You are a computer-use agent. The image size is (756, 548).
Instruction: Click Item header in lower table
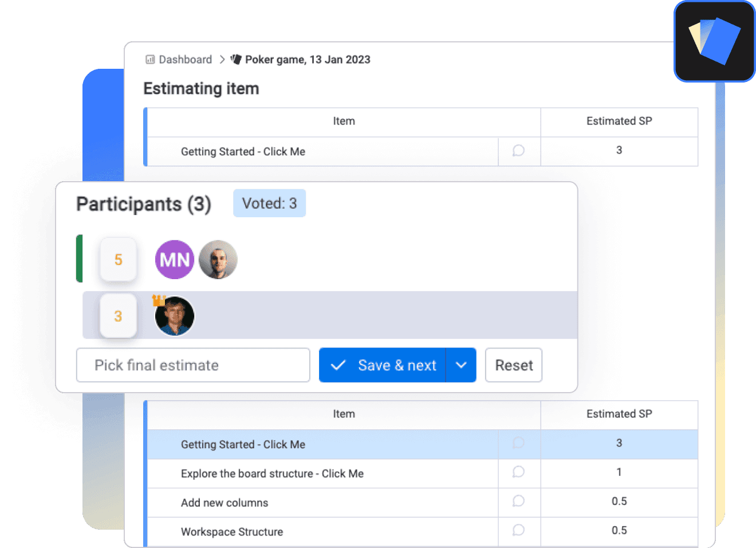point(344,414)
